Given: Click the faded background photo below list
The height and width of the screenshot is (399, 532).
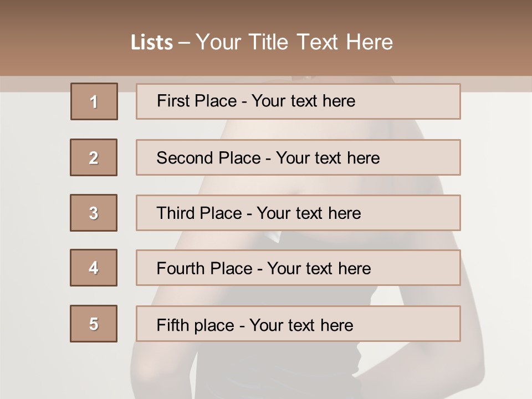Looking at the screenshot, I should coord(266,371).
